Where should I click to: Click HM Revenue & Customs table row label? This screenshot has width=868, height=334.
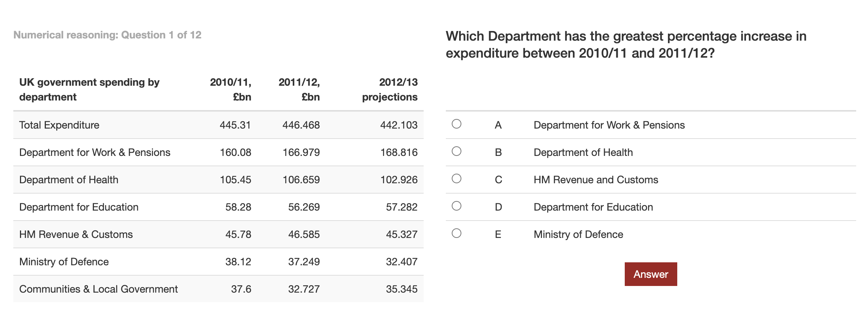click(x=76, y=234)
